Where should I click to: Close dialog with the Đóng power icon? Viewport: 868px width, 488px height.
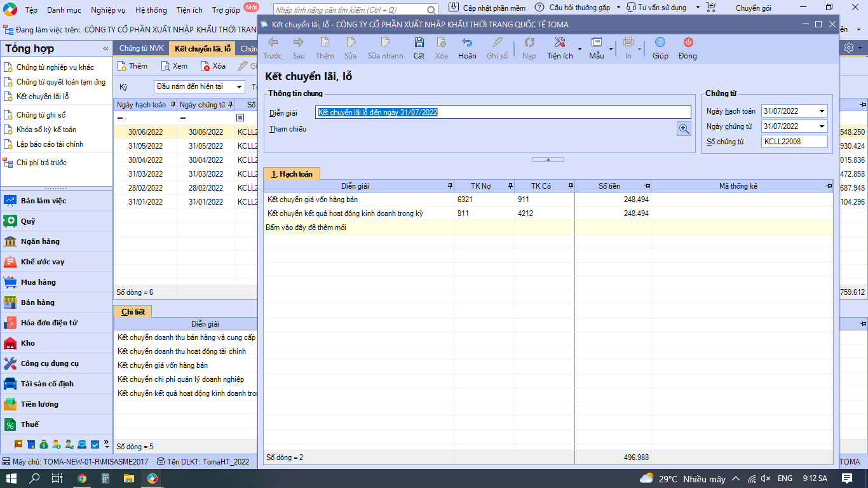(688, 43)
